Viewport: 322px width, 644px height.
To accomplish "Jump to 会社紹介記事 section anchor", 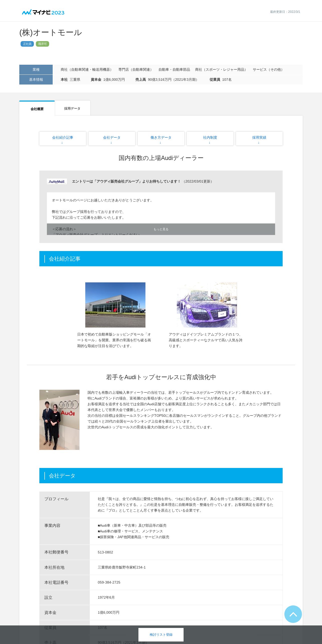I will tap(63, 138).
